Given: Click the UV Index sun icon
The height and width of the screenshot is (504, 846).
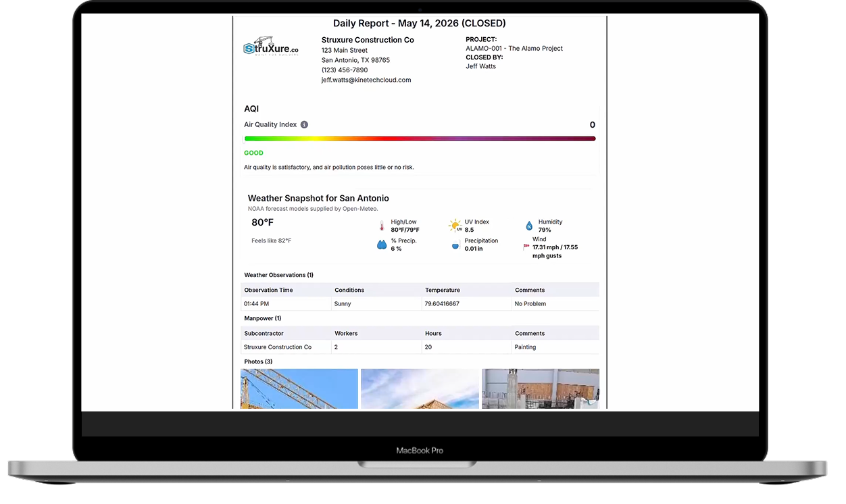Looking at the screenshot, I should coord(455,226).
